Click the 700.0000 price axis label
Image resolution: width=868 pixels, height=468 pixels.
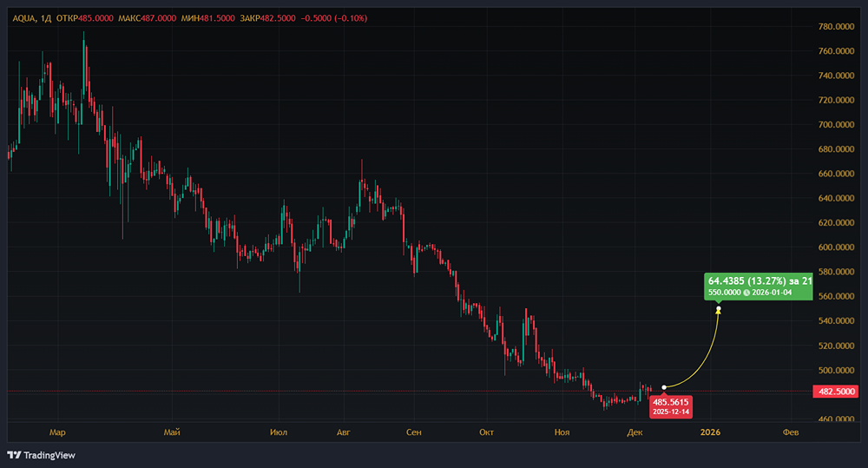[x=836, y=125]
